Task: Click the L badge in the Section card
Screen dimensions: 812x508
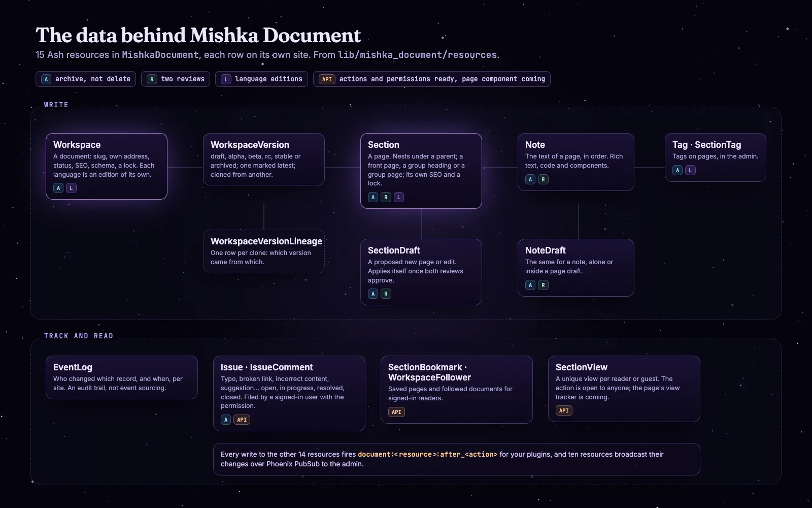Action: point(399,197)
